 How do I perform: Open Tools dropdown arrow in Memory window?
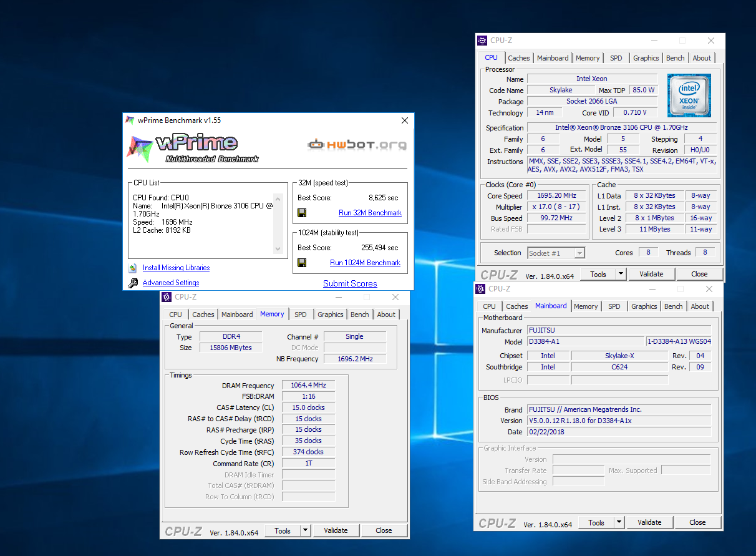305,530
